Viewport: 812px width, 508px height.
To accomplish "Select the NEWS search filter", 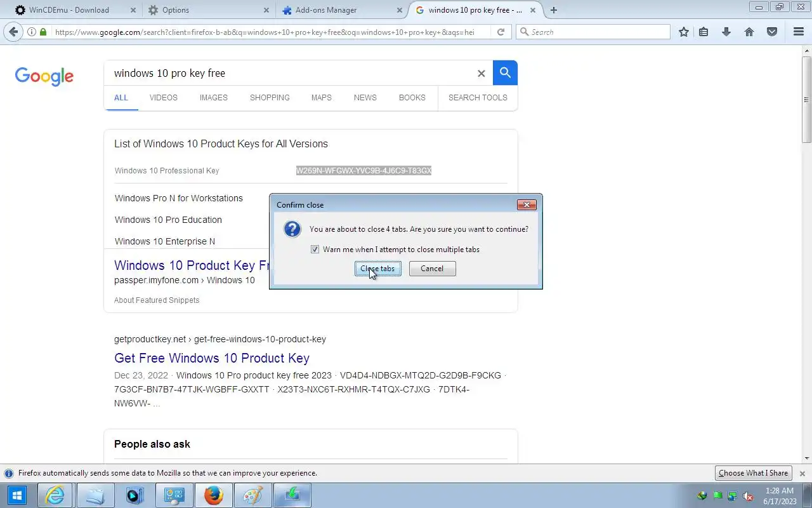I will point(365,98).
